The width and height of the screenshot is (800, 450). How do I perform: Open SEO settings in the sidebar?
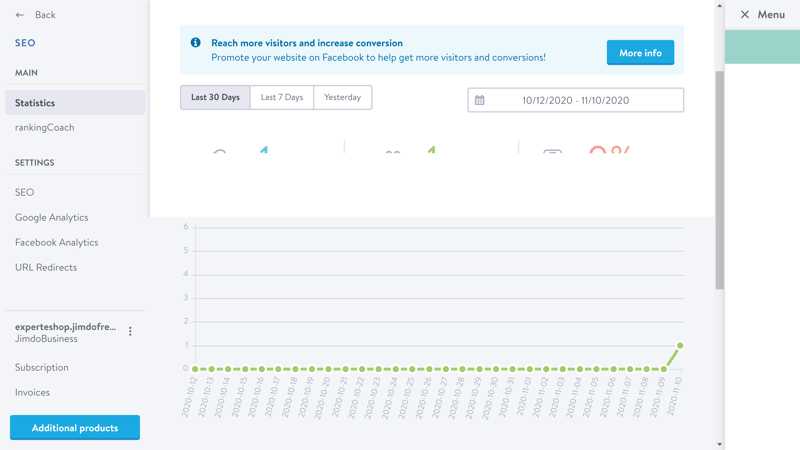(24, 192)
